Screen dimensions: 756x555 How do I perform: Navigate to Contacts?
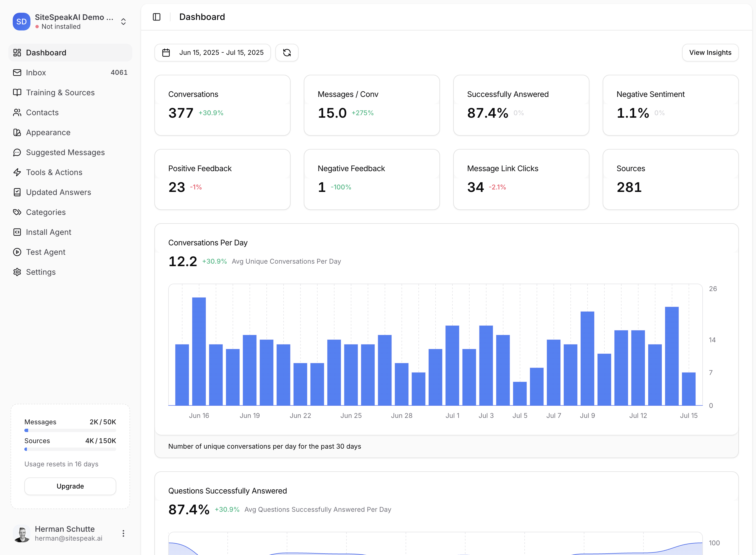click(70, 112)
